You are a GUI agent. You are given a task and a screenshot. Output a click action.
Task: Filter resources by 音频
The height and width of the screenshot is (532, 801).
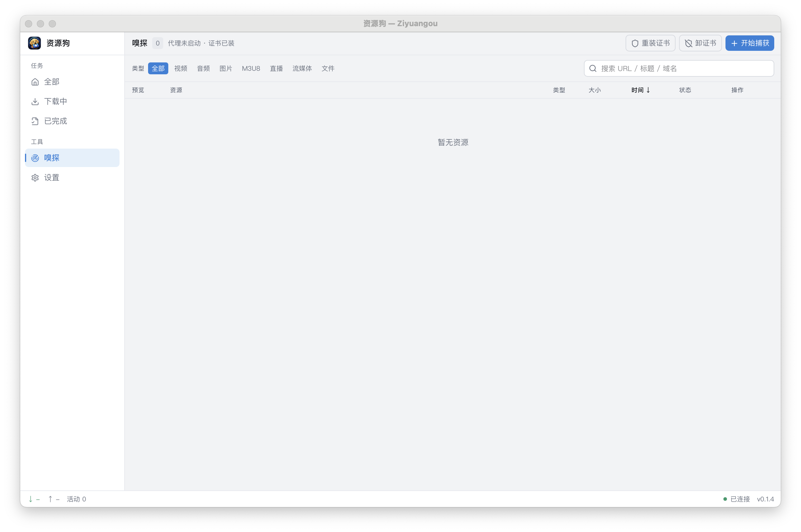[x=203, y=69]
